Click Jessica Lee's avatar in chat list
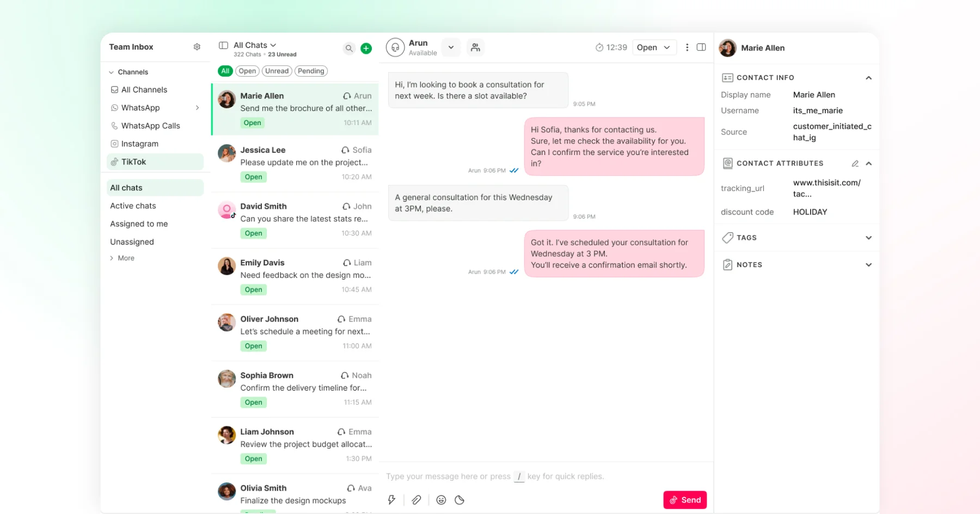Image resolution: width=980 pixels, height=514 pixels. coord(226,153)
